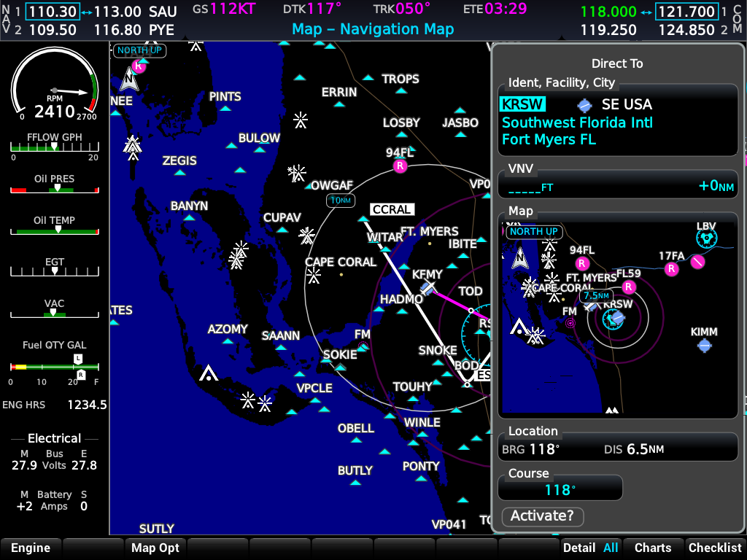Image resolution: width=747 pixels, height=560 pixels.
Task: Toggle the Detail All softkey
Action: (x=591, y=548)
